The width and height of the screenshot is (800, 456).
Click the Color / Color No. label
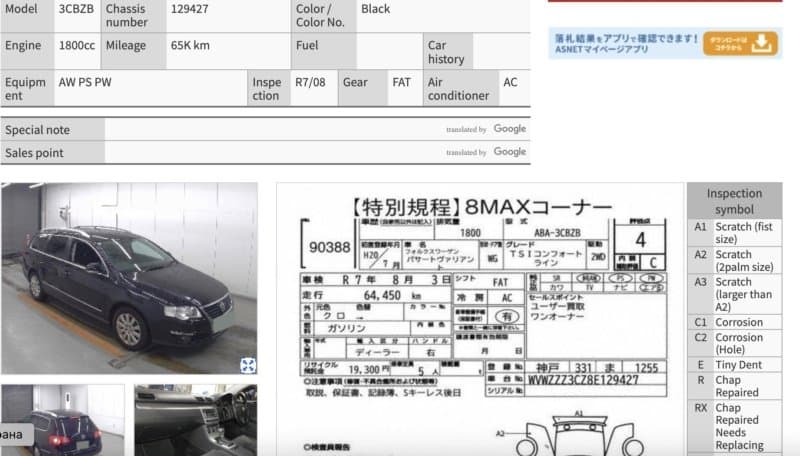point(320,15)
